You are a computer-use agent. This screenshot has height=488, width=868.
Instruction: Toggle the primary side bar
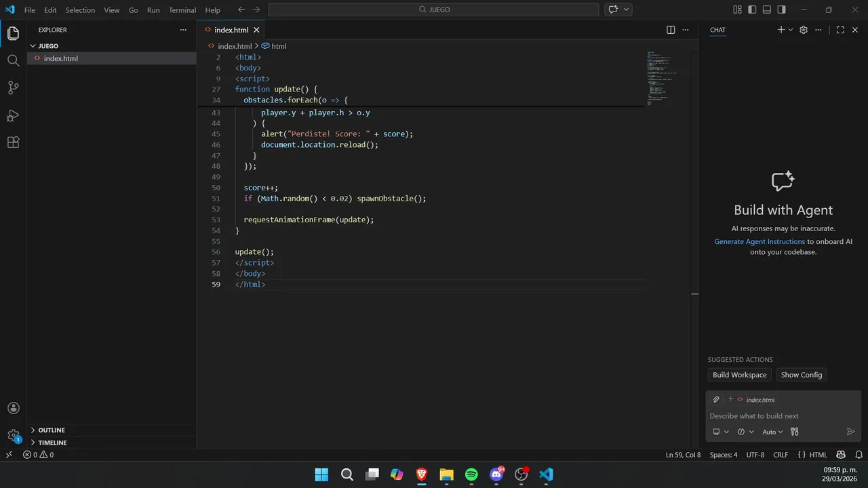(752, 9)
